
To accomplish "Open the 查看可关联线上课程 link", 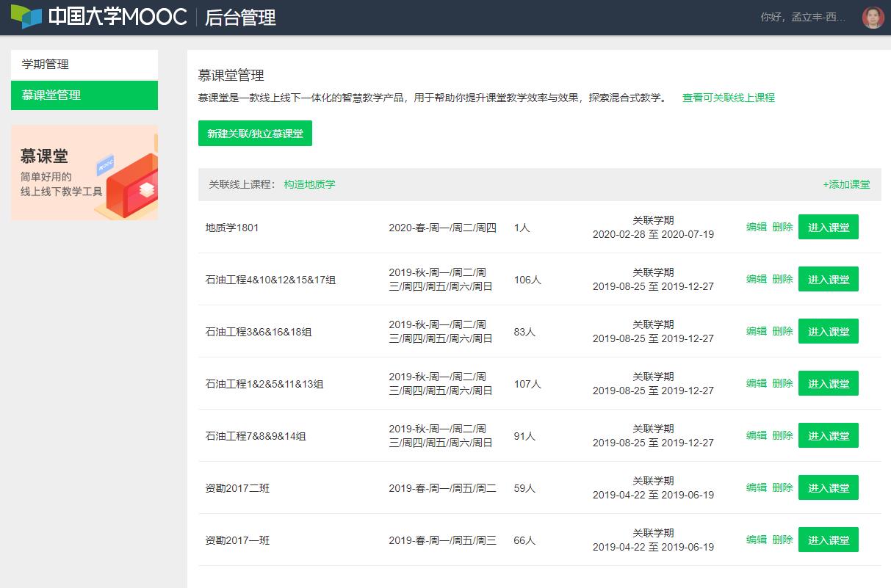I will [x=728, y=98].
